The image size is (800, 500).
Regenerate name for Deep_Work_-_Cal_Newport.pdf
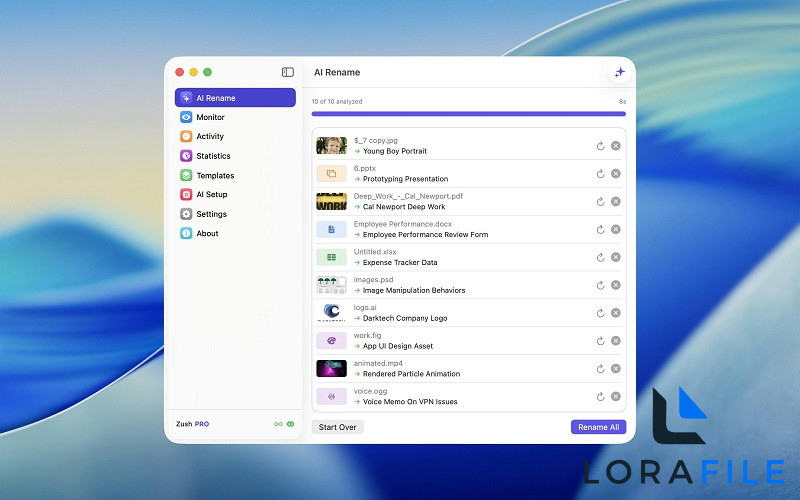tap(601, 202)
